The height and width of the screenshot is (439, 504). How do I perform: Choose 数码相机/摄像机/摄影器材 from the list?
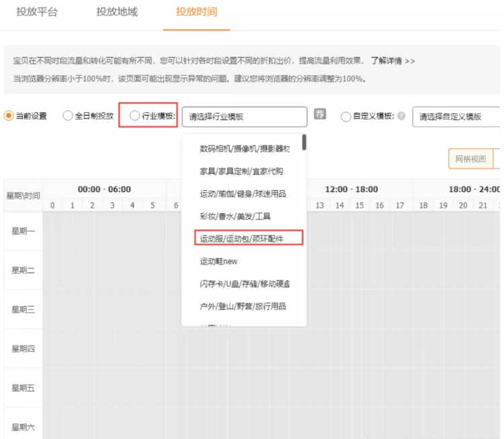[x=245, y=149]
